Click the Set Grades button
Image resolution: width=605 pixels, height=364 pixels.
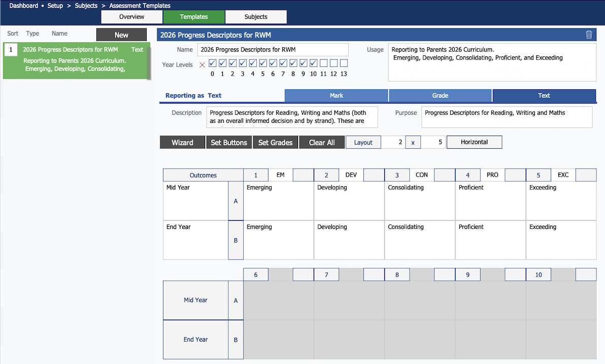[275, 143]
